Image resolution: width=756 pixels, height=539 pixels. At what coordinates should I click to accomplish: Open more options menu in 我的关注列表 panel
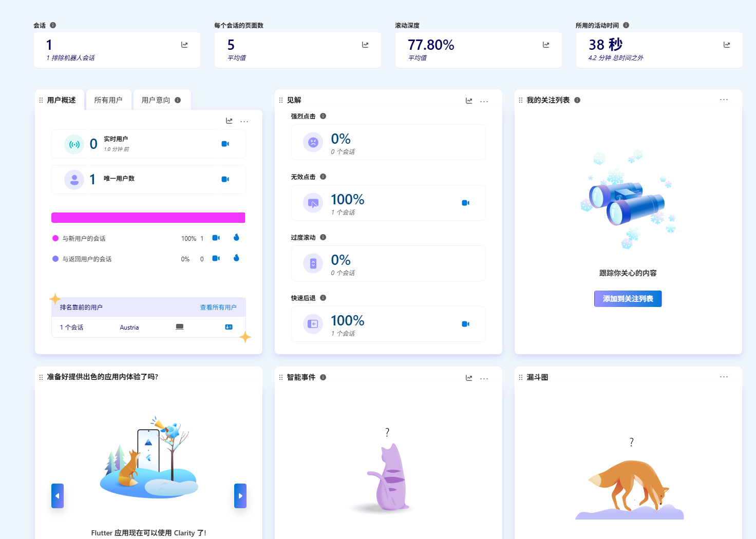pyautogui.click(x=724, y=100)
